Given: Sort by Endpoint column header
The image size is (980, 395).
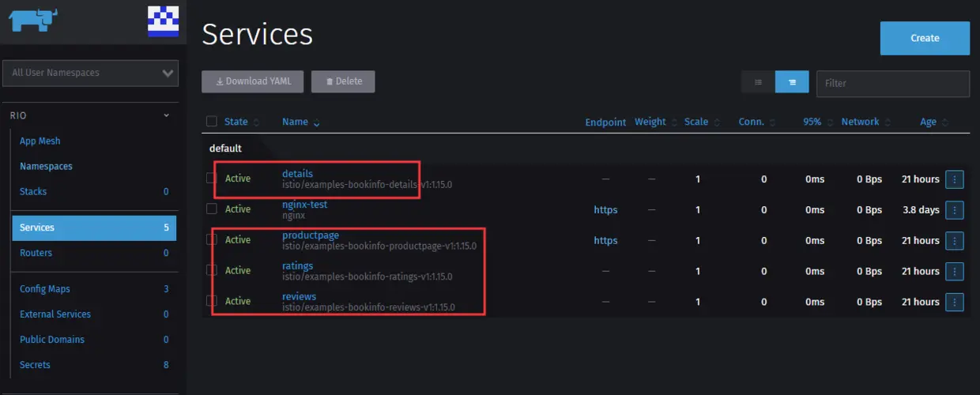Looking at the screenshot, I should (x=605, y=122).
